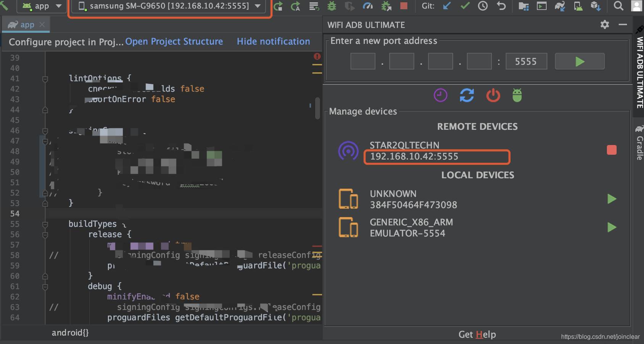Click the port field showing 5555
The image size is (644, 344).
pos(526,61)
